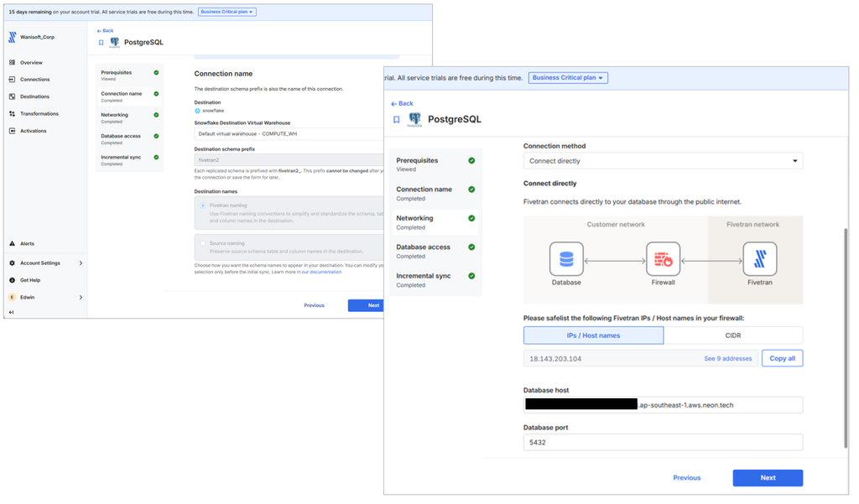Select Source naming radio option
This screenshot has height=504, width=859.
(203, 243)
